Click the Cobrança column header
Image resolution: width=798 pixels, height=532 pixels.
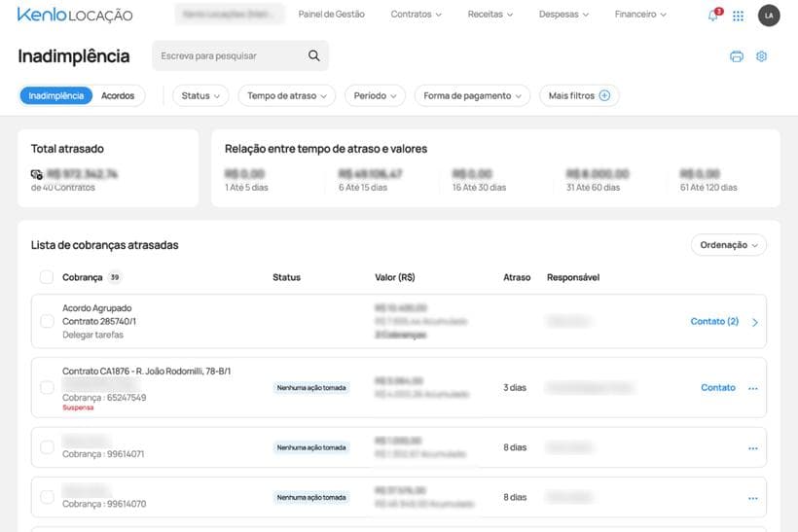(x=83, y=277)
